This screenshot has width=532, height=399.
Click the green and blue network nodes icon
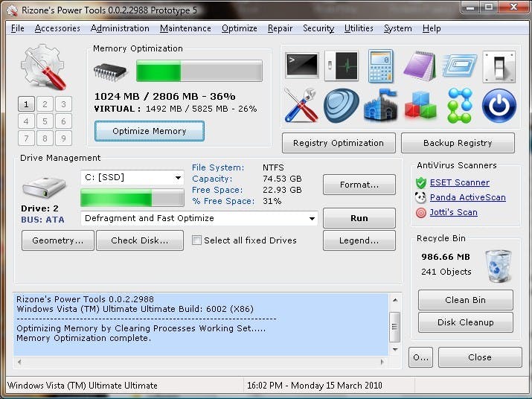(459, 105)
